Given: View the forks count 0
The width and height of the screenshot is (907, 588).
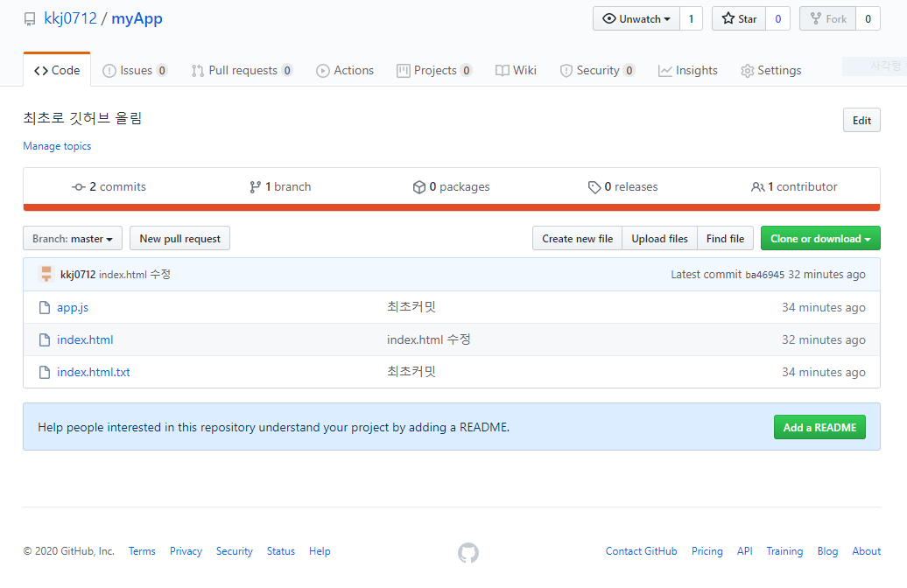Looking at the screenshot, I should pyautogui.click(x=868, y=18).
